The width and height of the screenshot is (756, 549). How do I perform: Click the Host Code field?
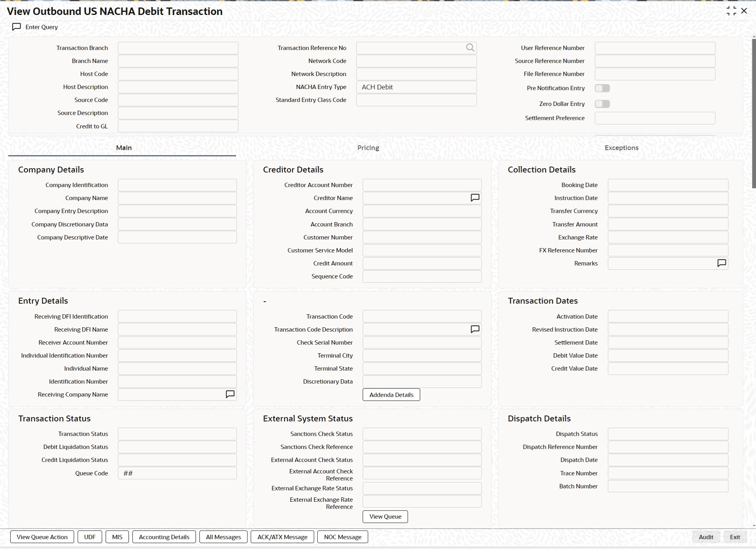pos(178,74)
